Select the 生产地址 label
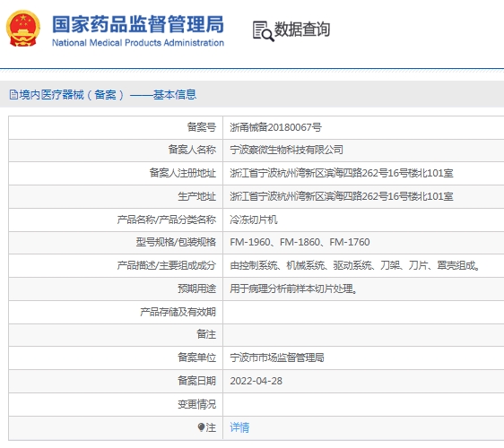The width and height of the screenshot is (504, 448). (x=196, y=196)
